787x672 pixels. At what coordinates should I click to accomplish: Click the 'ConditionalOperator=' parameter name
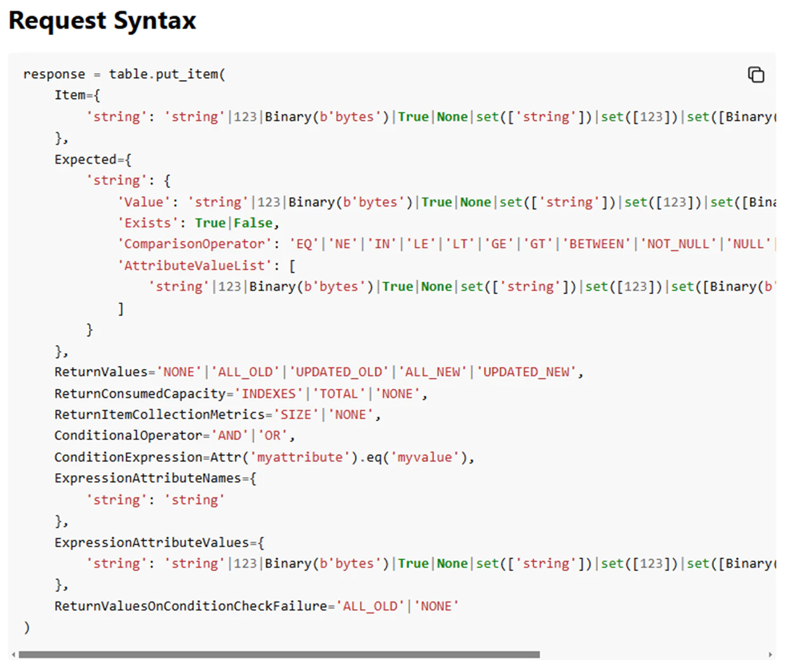point(132,435)
